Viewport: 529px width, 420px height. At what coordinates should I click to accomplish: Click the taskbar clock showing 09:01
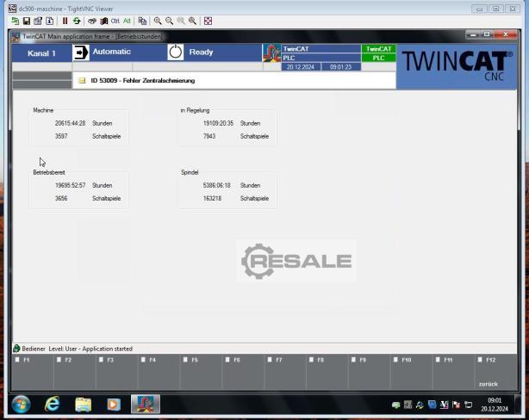click(495, 404)
